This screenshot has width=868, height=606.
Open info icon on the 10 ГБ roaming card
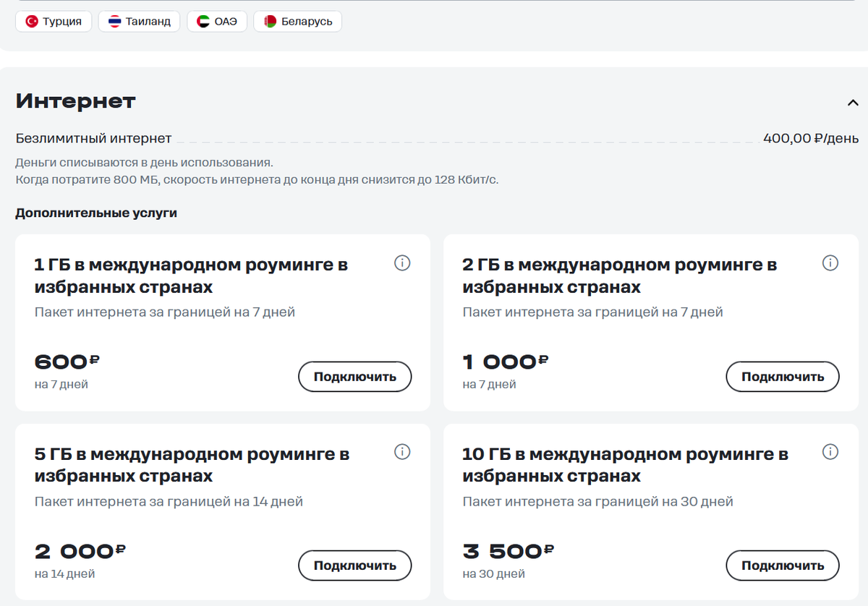(830, 451)
